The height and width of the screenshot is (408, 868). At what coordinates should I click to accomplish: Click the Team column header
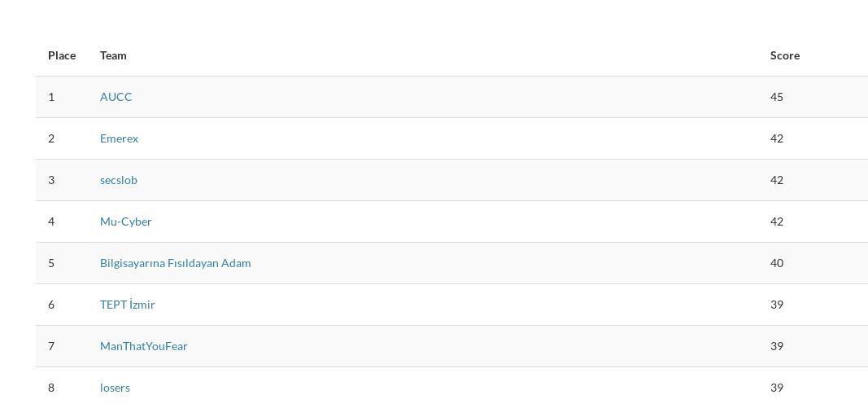113,55
